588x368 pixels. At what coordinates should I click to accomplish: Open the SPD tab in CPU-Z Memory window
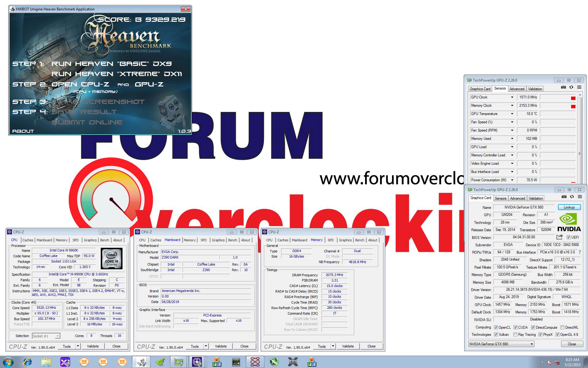click(330, 240)
